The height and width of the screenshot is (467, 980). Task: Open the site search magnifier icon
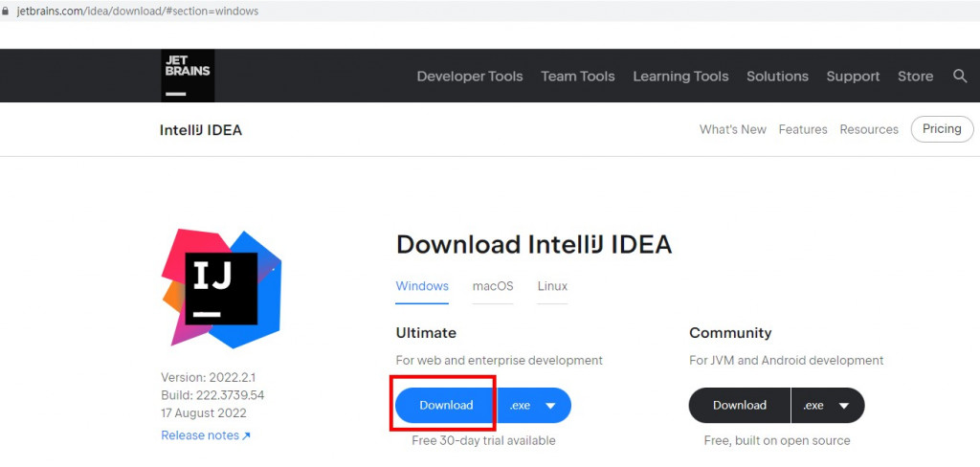click(960, 77)
